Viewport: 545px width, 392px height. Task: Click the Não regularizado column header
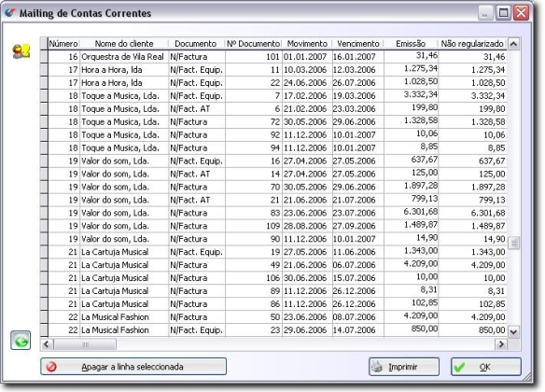pos(472,44)
